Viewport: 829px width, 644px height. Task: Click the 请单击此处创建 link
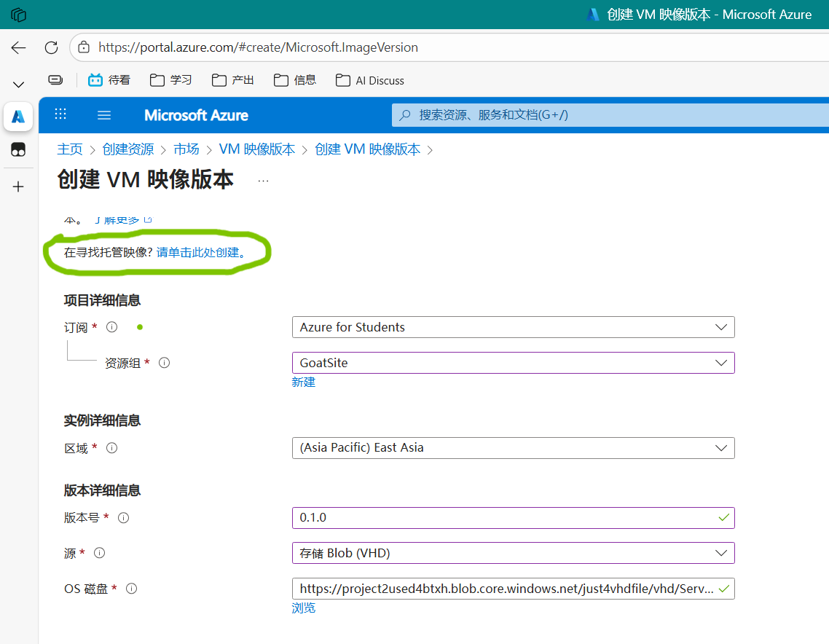(x=201, y=252)
